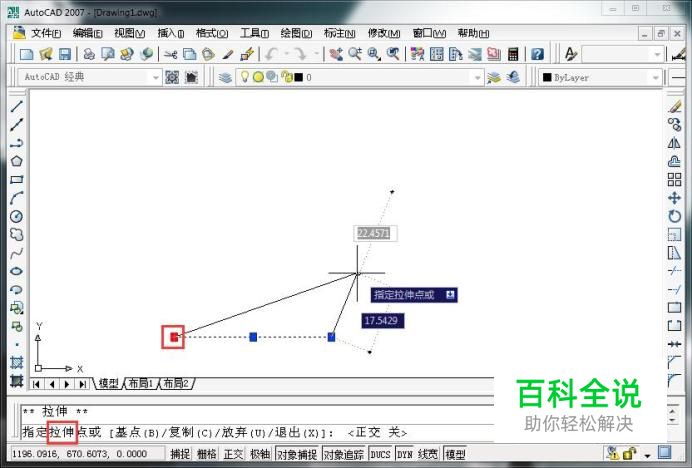Expand the layer list dropdown

coord(478,78)
